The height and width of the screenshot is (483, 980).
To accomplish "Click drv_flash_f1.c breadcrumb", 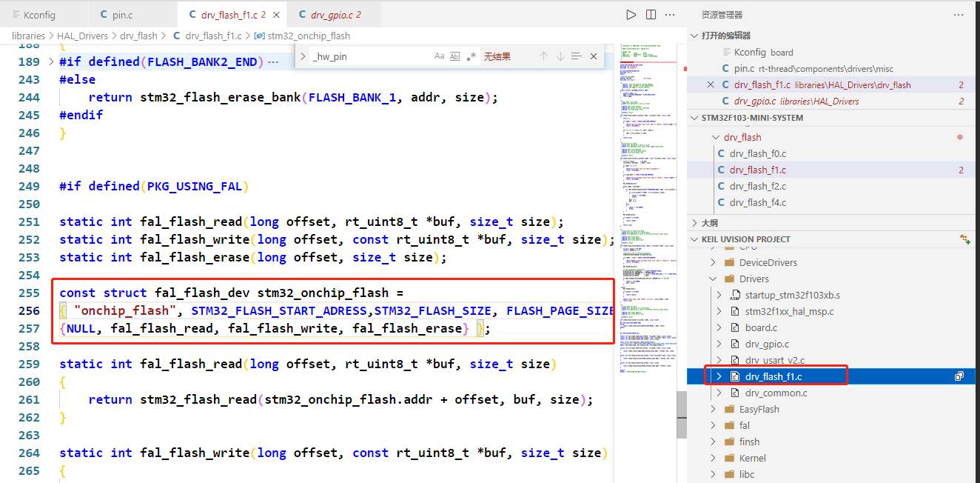I will click(213, 36).
